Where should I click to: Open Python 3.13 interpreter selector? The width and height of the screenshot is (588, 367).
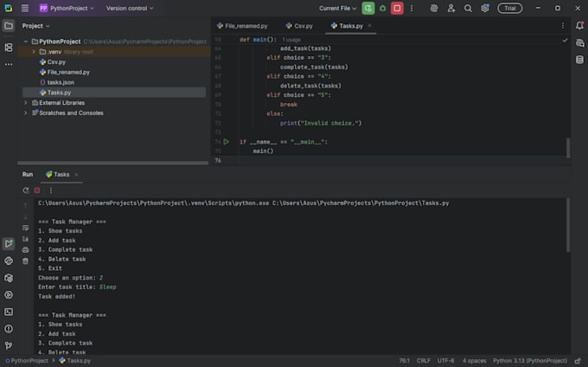point(530,361)
